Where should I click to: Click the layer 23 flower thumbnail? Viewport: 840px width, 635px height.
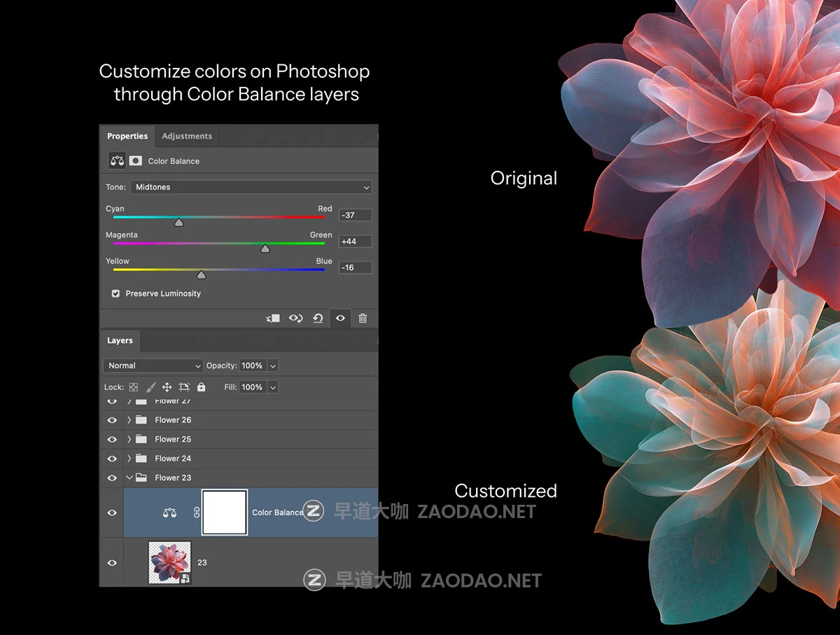pyautogui.click(x=169, y=562)
